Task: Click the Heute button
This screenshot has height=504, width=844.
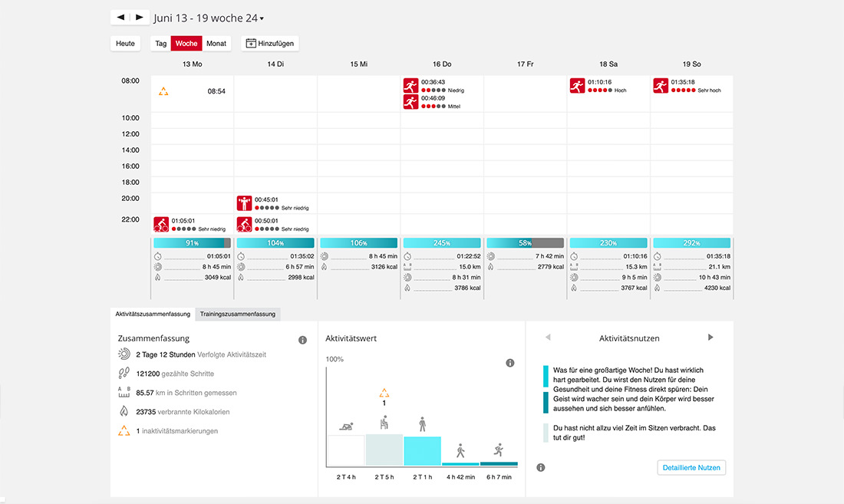Action: [x=125, y=44]
